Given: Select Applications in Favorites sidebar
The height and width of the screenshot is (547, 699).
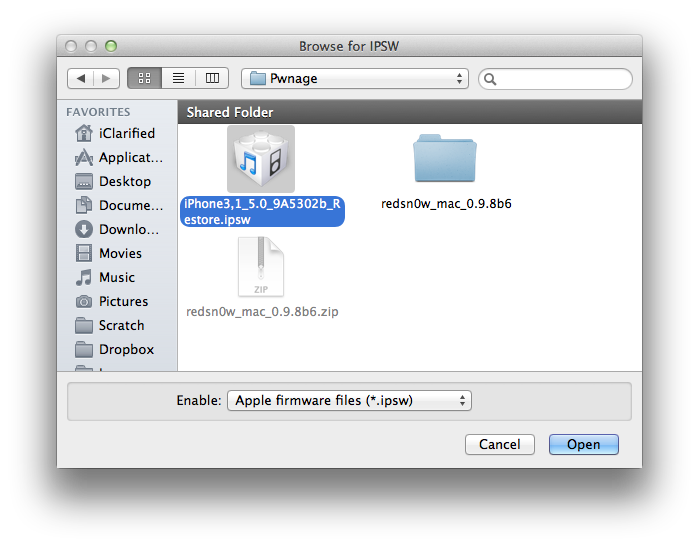Looking at the screenshot, I should (119, 157).
